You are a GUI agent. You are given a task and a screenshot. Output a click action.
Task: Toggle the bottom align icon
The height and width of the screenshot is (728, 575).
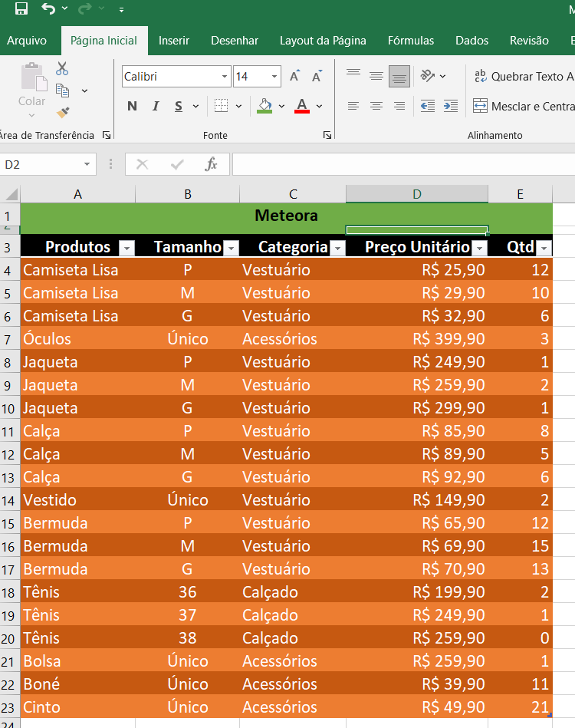point(399,76)
